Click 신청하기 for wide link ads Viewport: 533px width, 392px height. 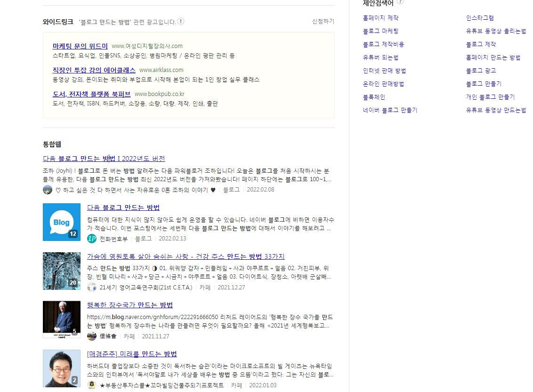click(323, 21)
